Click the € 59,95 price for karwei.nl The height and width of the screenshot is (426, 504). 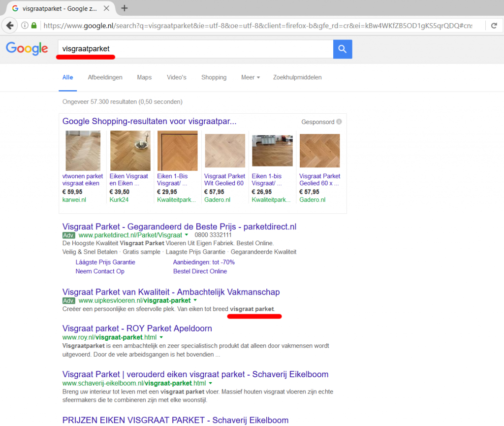point(72,192)
